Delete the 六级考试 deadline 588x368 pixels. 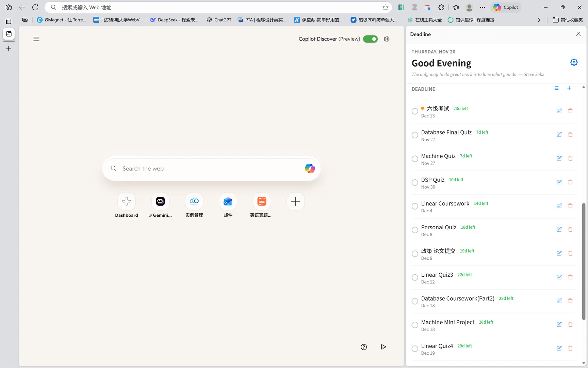(570, 111)
